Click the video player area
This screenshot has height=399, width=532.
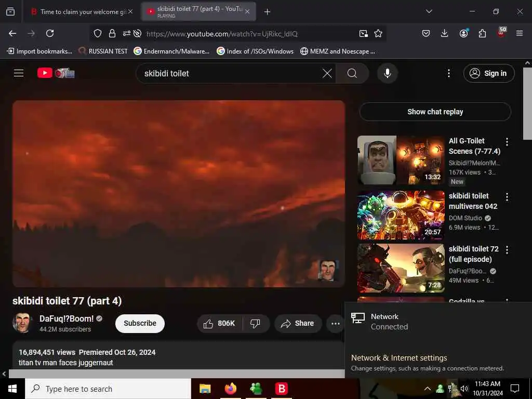tap(179, 193)
